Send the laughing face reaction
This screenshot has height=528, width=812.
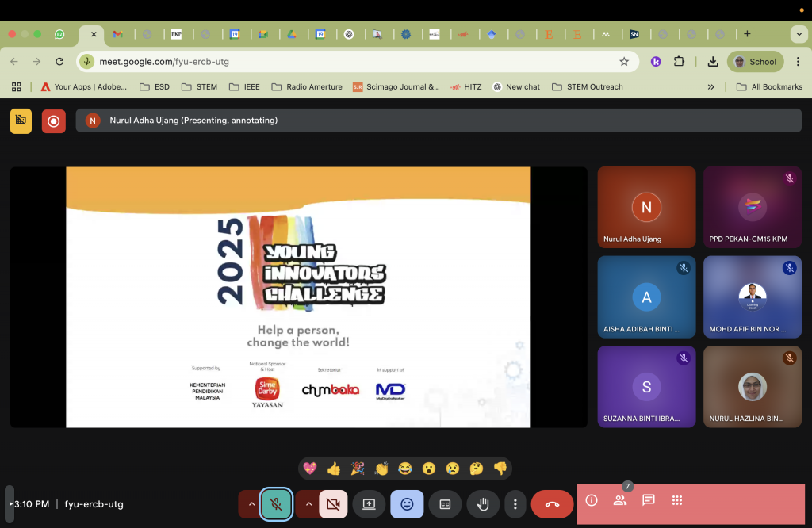coord(405,469)
